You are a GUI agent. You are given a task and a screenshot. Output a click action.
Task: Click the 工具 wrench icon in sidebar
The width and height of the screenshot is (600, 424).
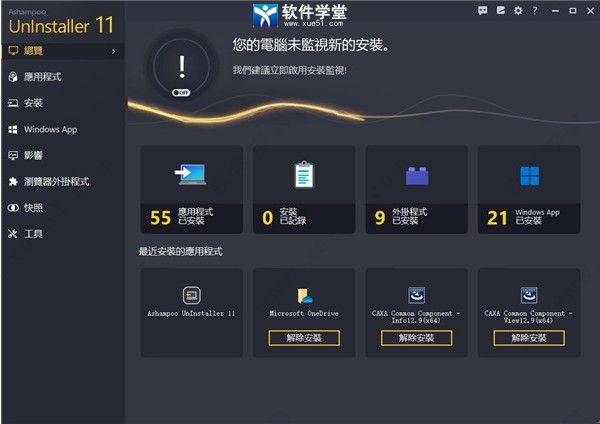coord(13,234)
